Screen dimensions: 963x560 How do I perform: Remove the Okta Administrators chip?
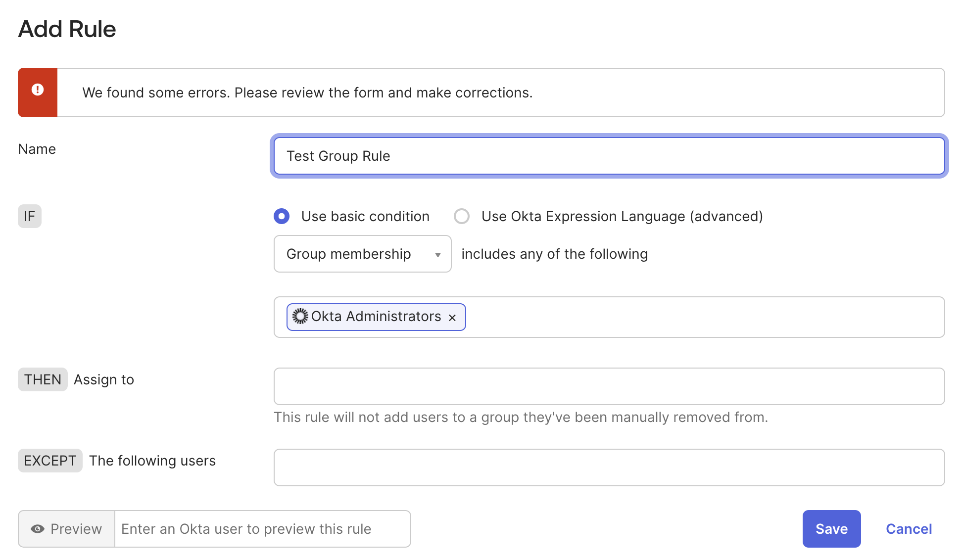[452, 318]
